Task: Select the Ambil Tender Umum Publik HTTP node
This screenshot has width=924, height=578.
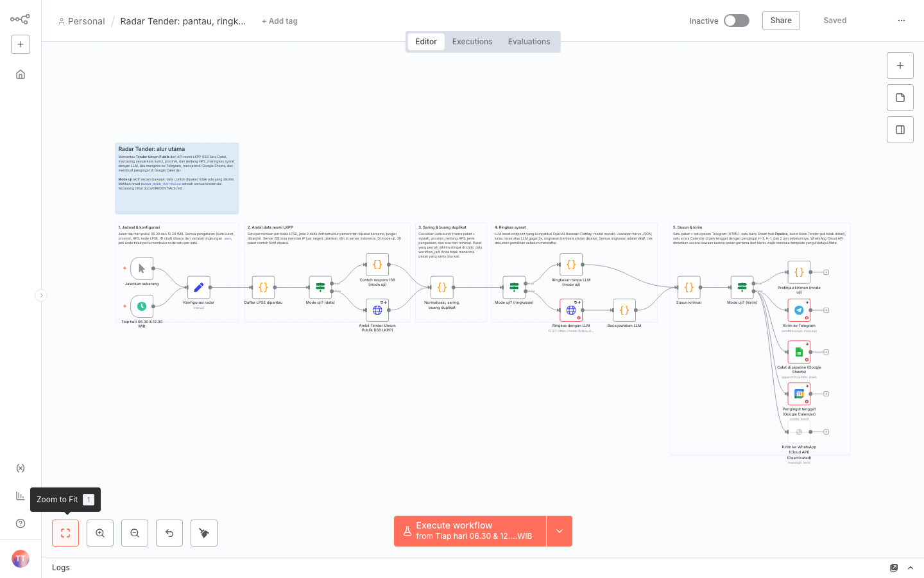Action: [377, 310]
